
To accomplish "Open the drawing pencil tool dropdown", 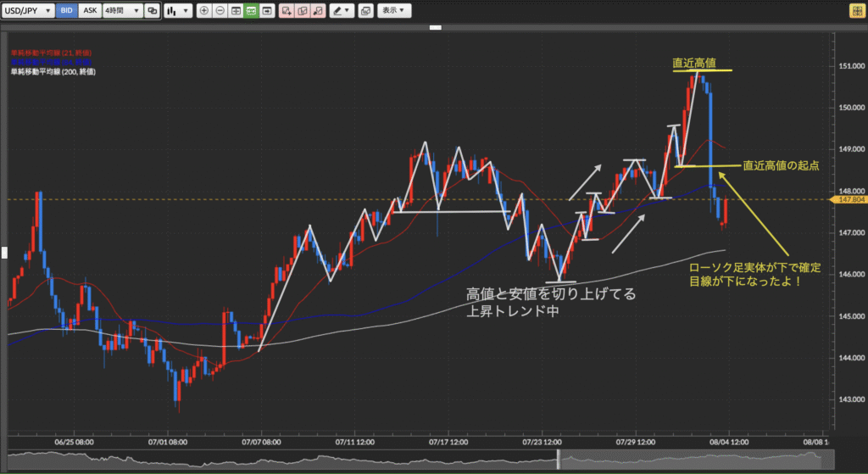I will 342,10.
